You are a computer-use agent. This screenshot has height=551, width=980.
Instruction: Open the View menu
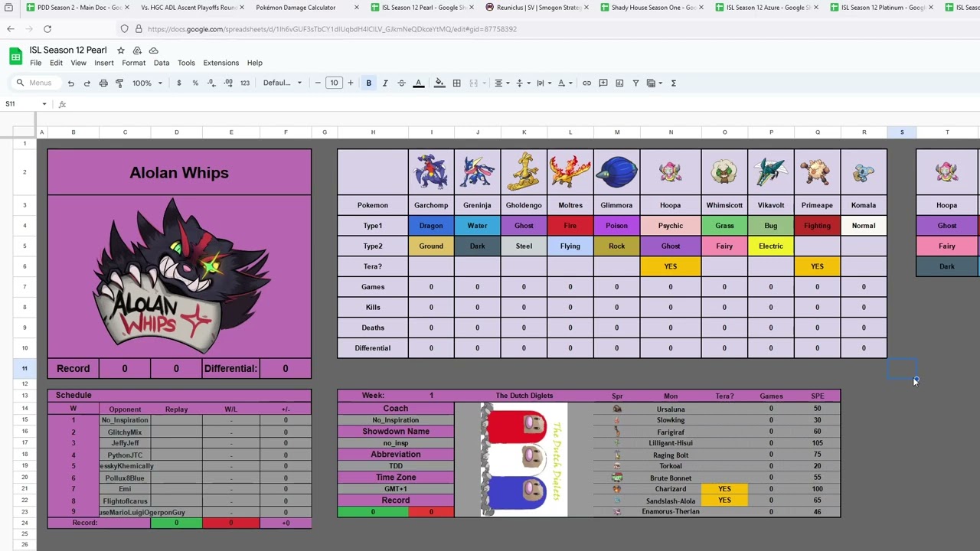[79, 63]
